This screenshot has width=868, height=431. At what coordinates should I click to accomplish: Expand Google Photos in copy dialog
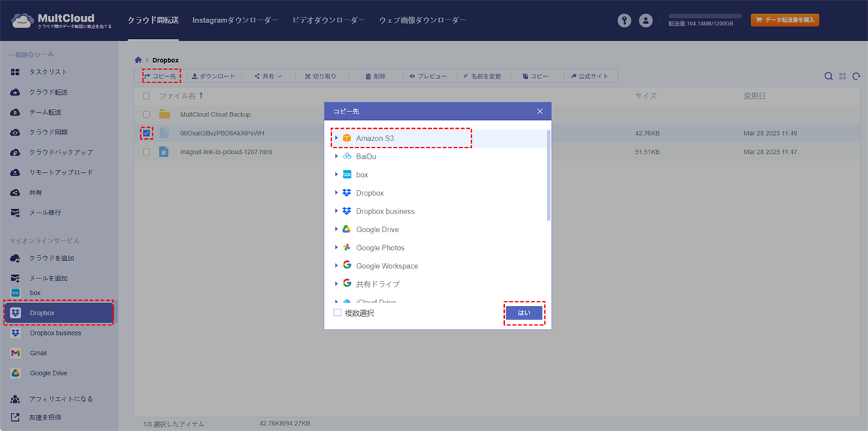[336, 247]
